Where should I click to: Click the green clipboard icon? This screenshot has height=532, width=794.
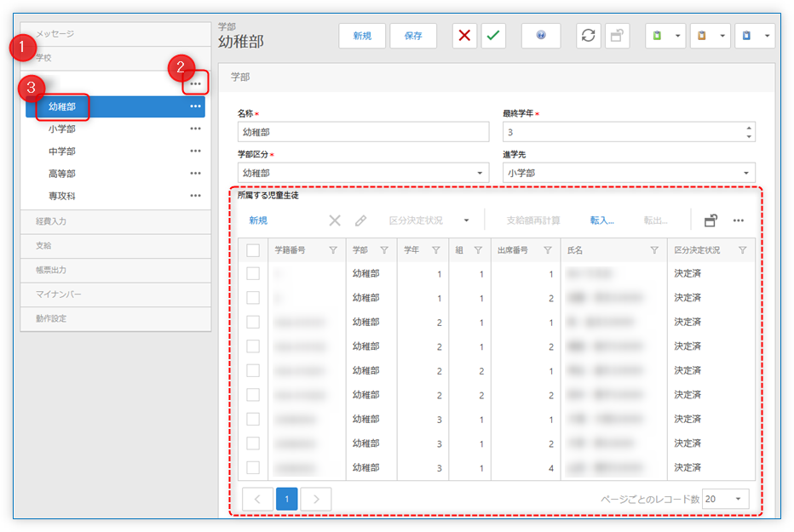658,36
